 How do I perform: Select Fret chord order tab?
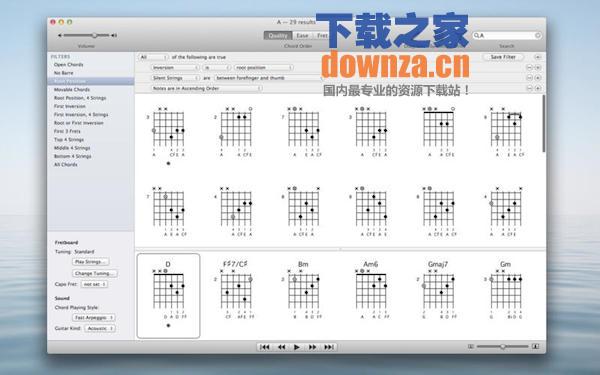(322, 36)
